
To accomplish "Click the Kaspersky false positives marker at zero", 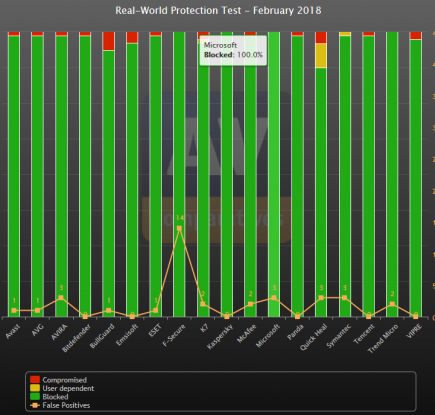I will pyautogui.click(x=227, y=316).
